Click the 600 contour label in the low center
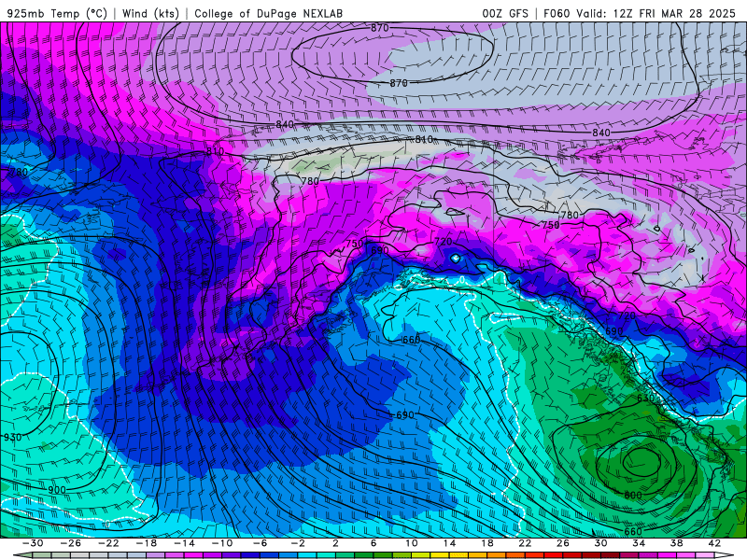The image size is (747, 560). [633, 496]
